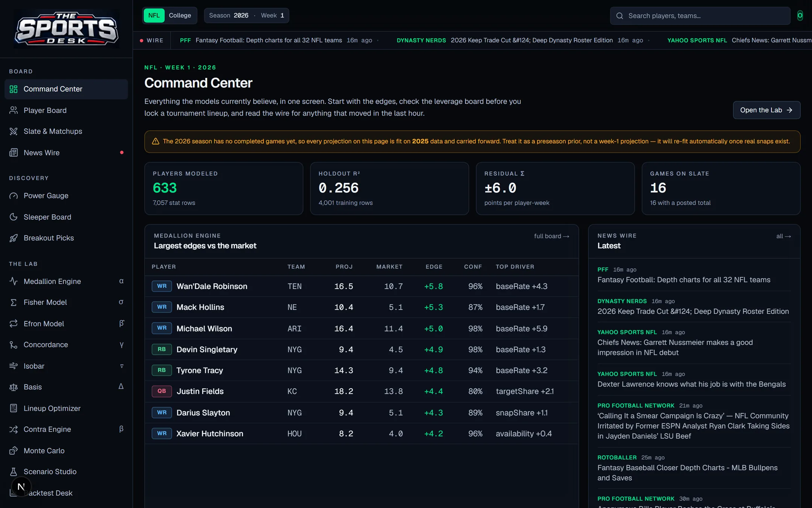Click the Player Board people icon
812x508 pixels.
point(14,110)
